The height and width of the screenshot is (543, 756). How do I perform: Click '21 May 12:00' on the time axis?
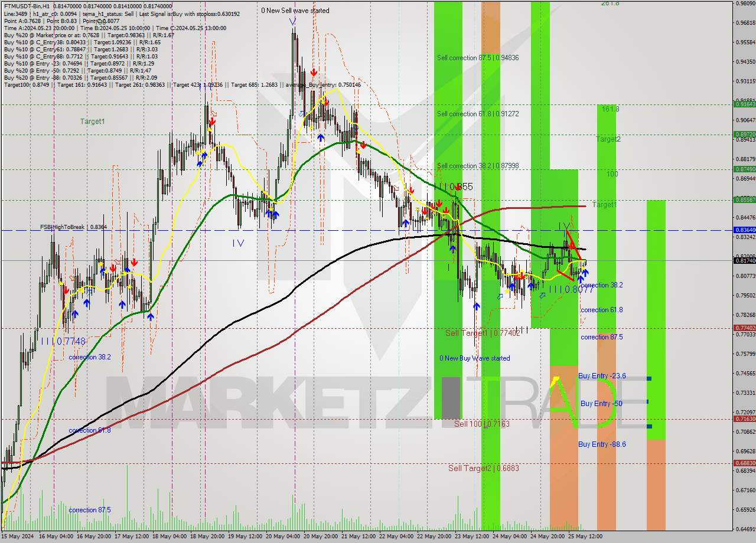(359, 537)
